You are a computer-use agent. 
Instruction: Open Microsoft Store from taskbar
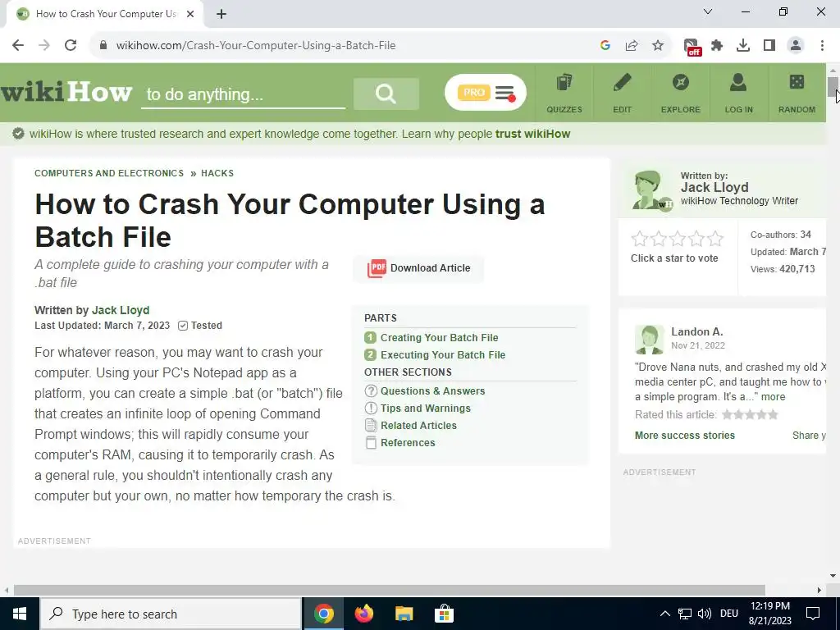444,614
